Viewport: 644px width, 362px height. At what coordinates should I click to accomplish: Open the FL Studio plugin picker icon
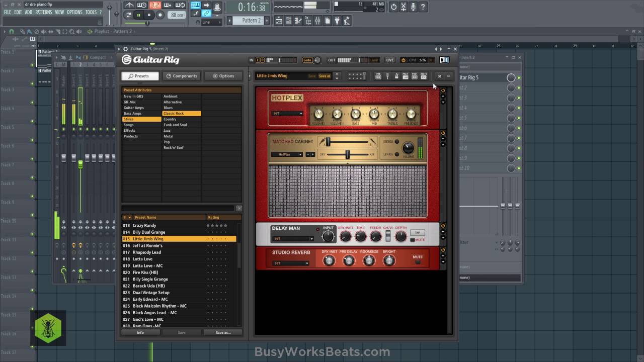(337, 21)
